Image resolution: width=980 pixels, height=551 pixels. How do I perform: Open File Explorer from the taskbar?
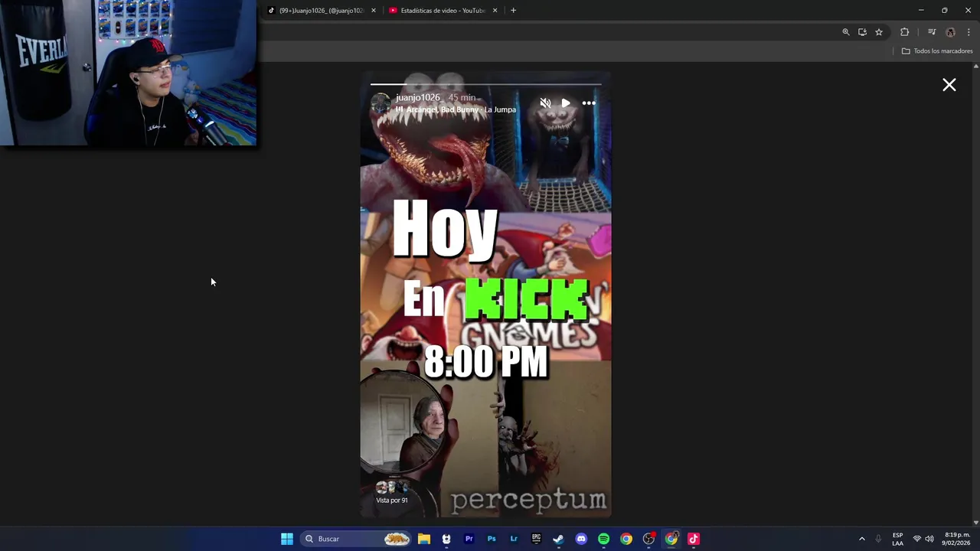tap(424, 539)
